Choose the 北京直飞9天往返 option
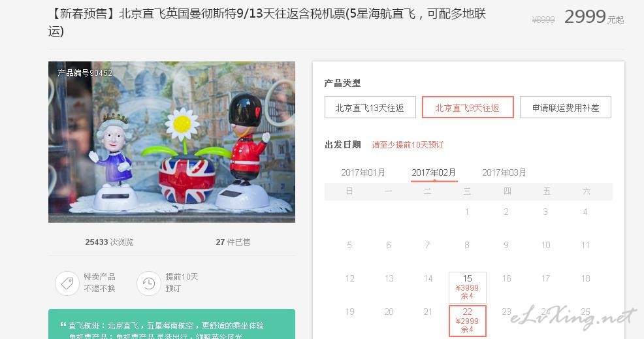Image resolution: width=644 pixels, height=339 pixels. pos(468,107)
